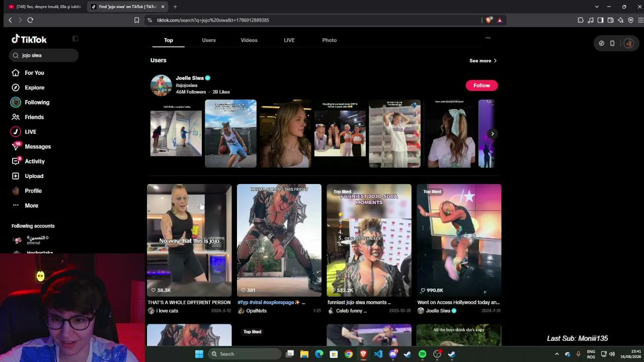
Task: Open a new browser tab
Action: click(x=175, y=7)
